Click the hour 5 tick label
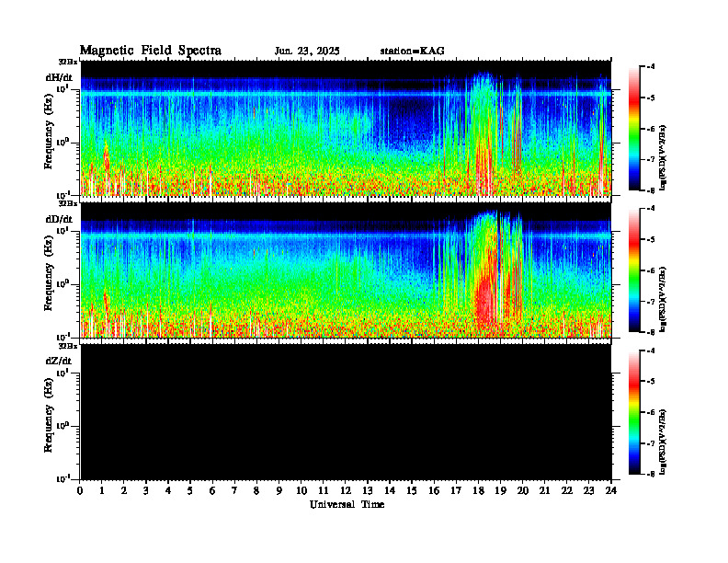The image size is (728, 563). point(190,490)
